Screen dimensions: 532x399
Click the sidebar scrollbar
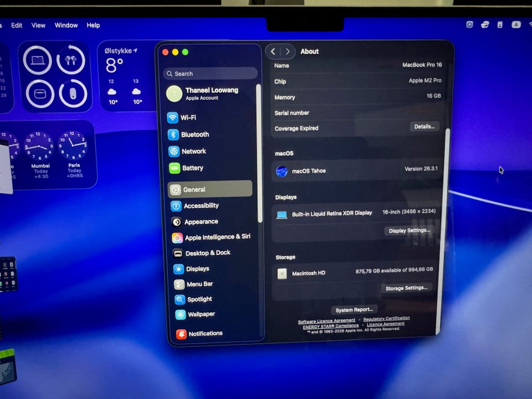pos(259,154)
